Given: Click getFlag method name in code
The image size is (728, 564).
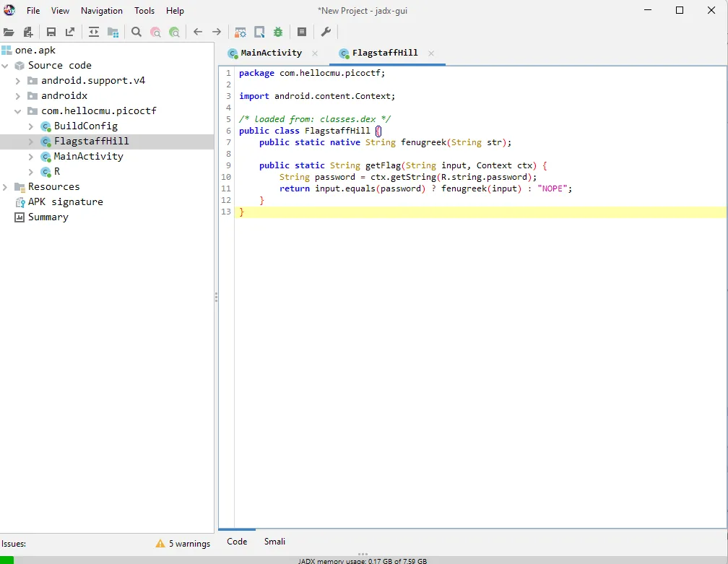Looking at the screenshot, I should (383, 165).
